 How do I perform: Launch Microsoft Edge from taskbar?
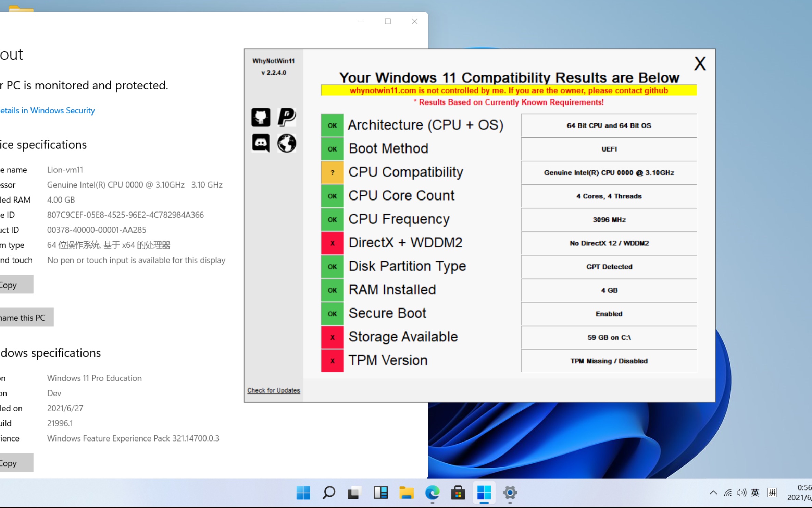(x=432, y=493)
